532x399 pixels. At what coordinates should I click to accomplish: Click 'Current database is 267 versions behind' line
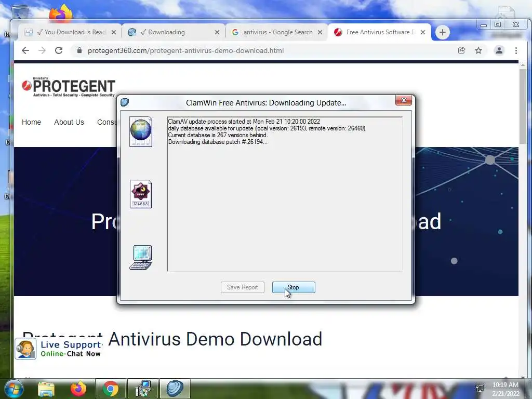218,135
